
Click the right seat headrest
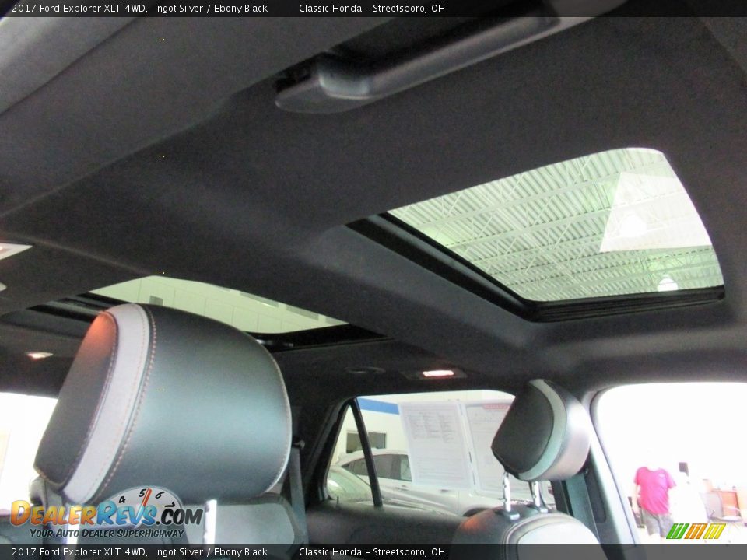coord(542,432)
